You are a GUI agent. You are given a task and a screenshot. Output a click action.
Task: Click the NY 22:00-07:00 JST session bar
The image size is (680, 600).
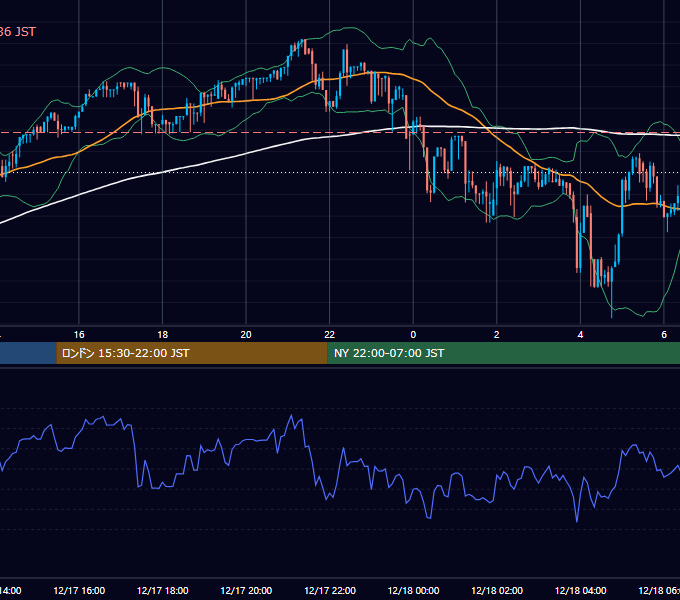click(x=503, y=353)
